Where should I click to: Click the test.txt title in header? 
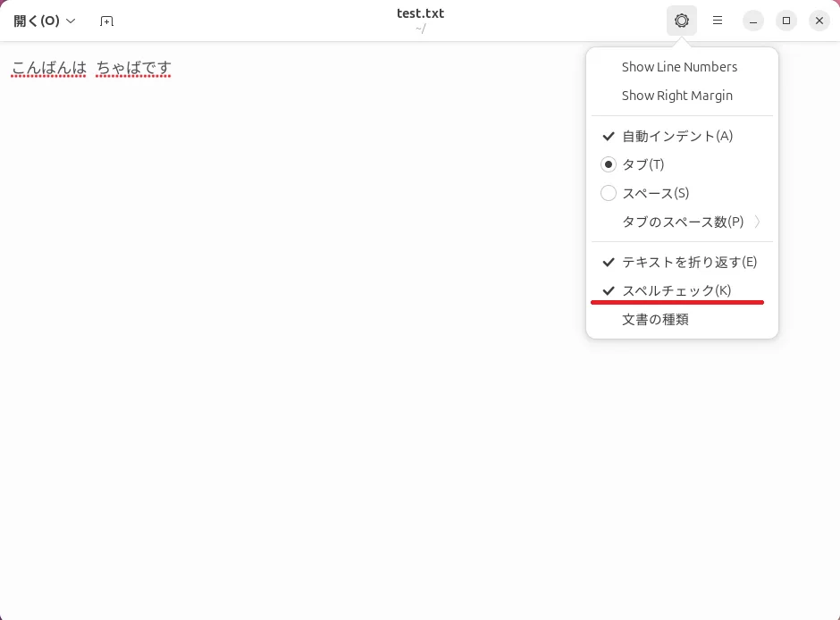[421, 13]
